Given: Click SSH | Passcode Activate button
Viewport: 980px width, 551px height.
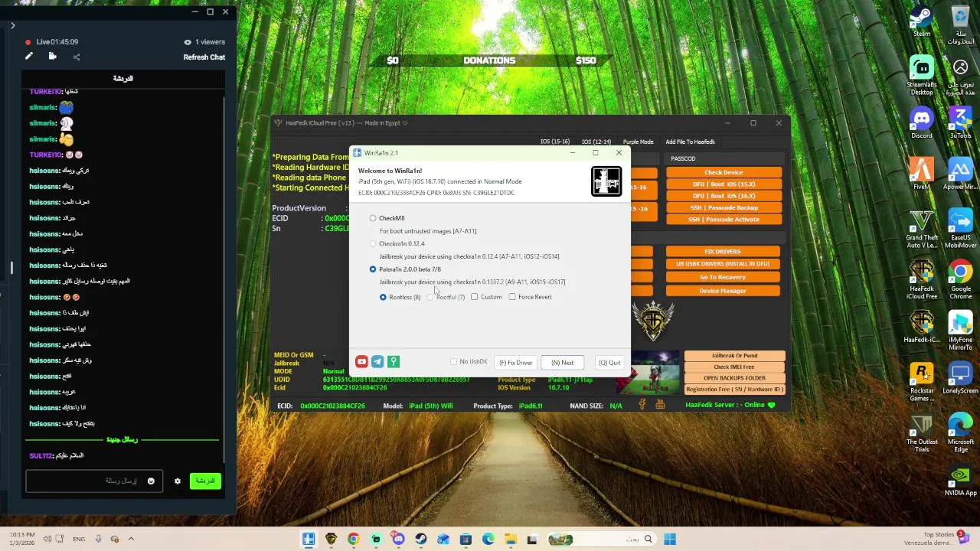Looking at the screenshot, I should (x=724, y=219).
